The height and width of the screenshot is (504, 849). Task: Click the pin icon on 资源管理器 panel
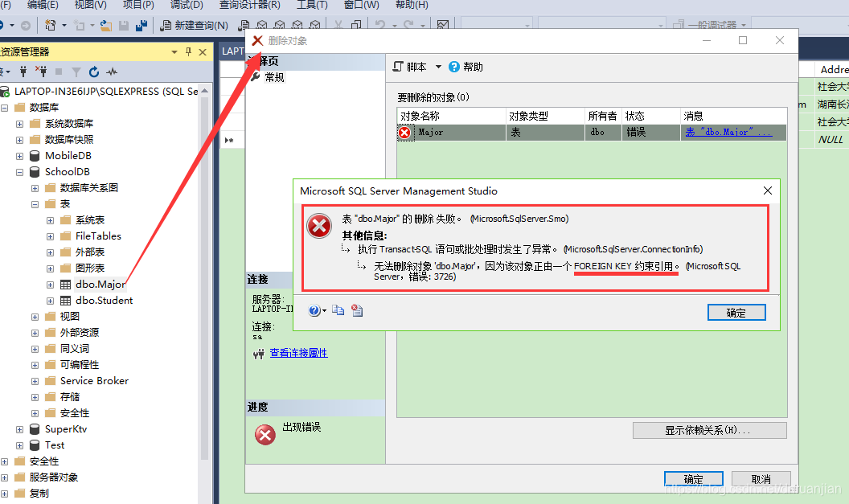point(188,52)
